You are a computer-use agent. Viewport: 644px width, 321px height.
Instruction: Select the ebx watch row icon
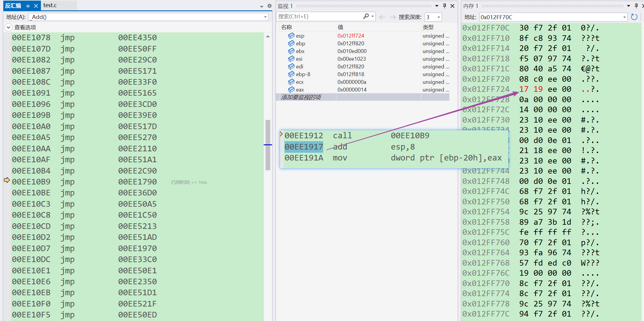coord(291,51)
